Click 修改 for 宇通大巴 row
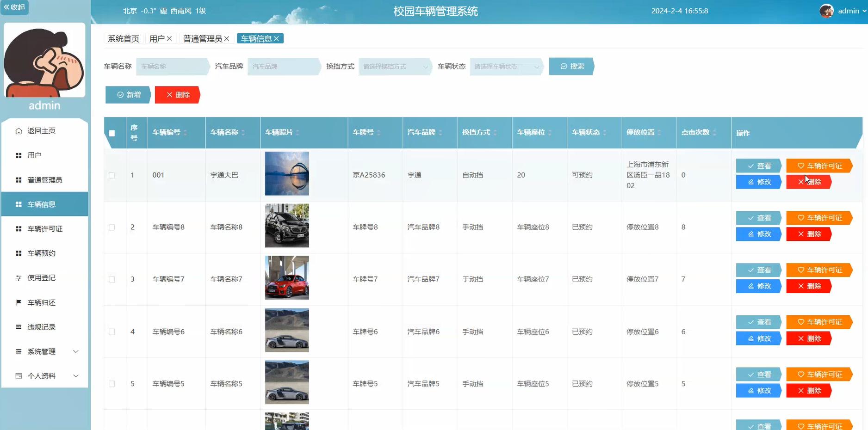 pyautogui.click(x=759, y=182)
